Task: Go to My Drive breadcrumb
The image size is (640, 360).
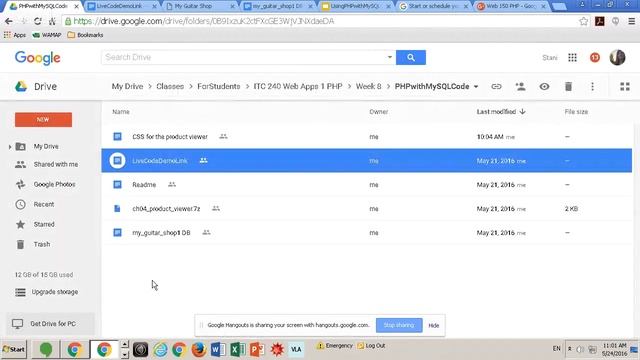Action: tap(127, 87)
